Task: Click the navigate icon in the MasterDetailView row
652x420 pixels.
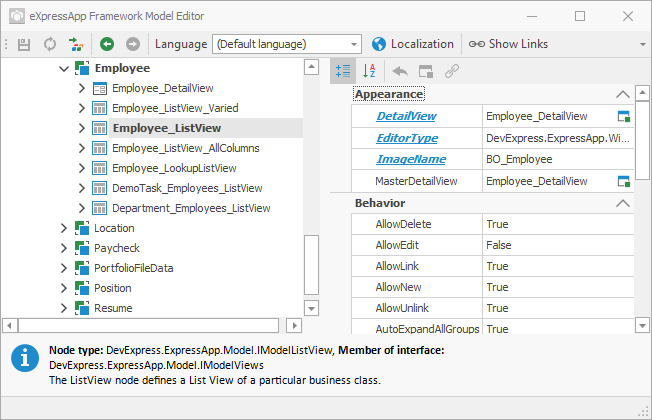Action: click(624, 181)
